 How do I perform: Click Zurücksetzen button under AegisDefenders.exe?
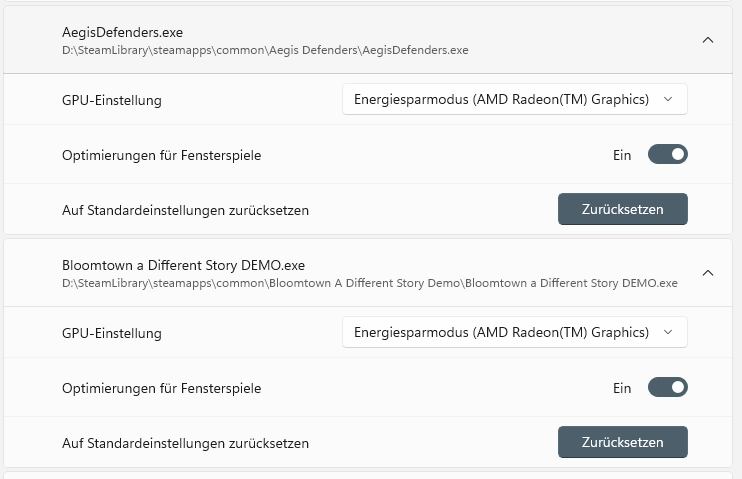pyautogui.click(x=623, y=209)
